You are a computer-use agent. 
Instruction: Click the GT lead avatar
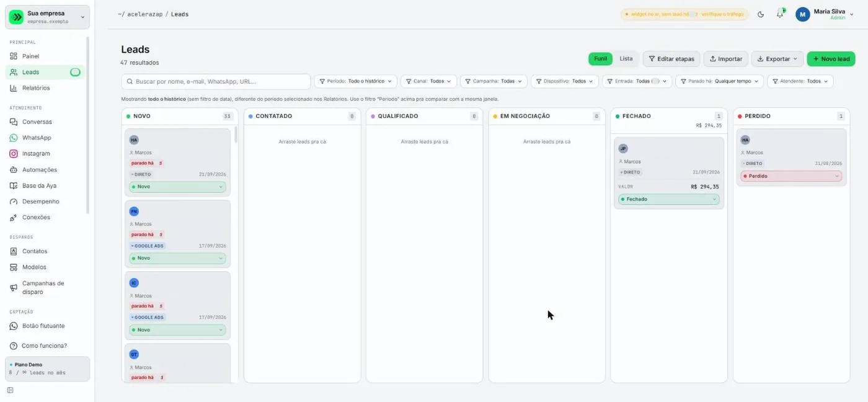tap(134, 354)
